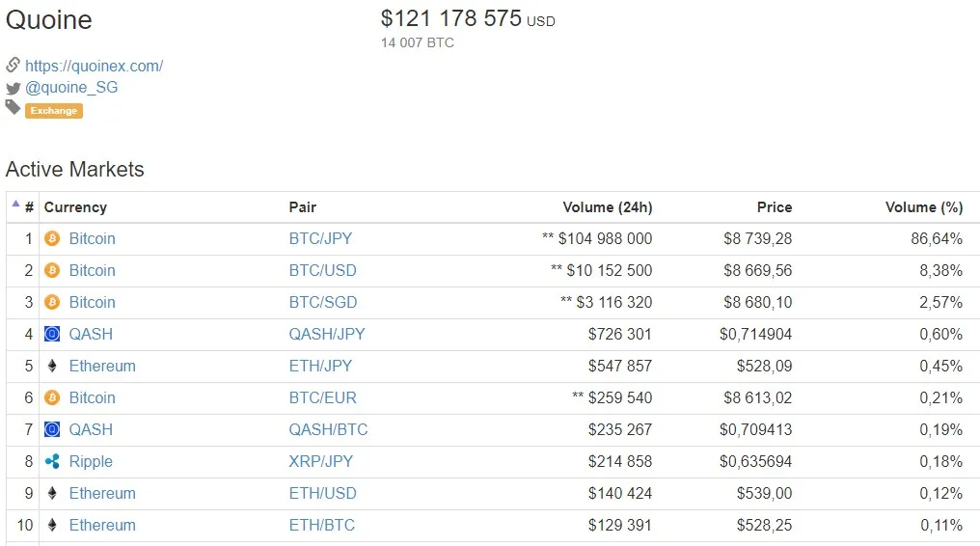Click the Ethereum icon in the ETH/BTC row

point(52,526)
